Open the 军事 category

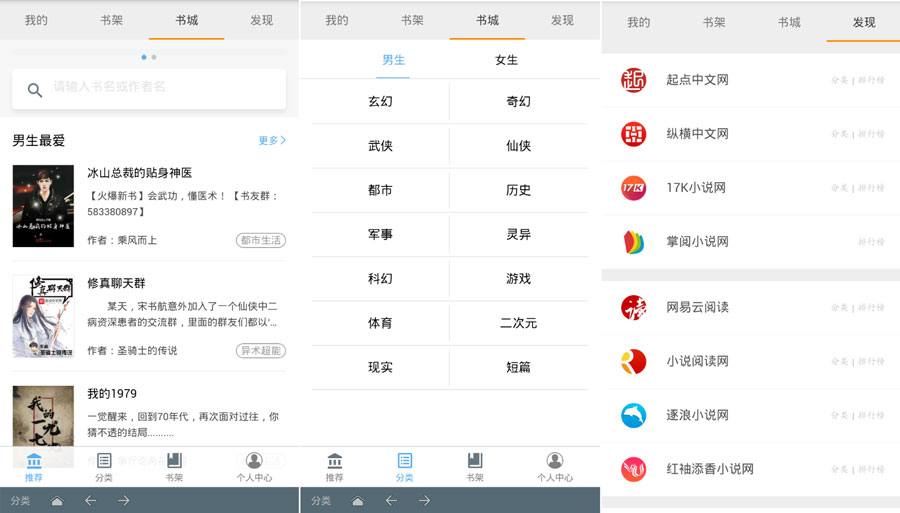(380, 234)
